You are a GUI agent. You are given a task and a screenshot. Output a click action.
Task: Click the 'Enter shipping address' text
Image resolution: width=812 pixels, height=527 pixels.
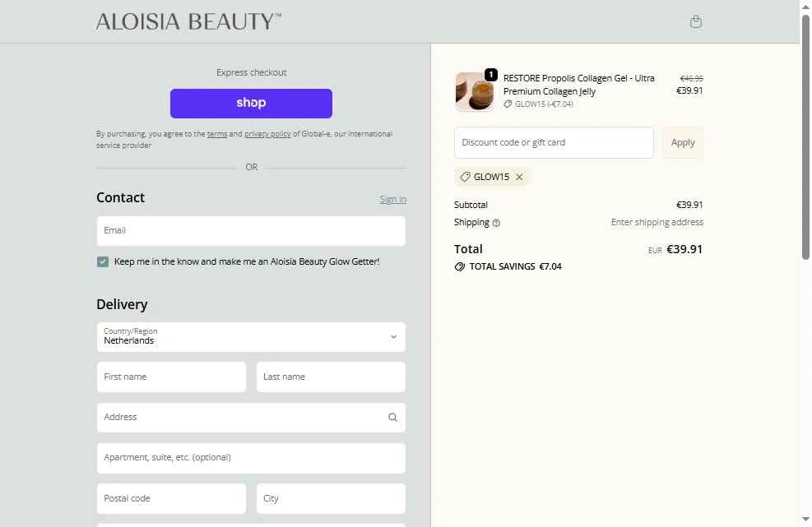click(x=657, y=222)
